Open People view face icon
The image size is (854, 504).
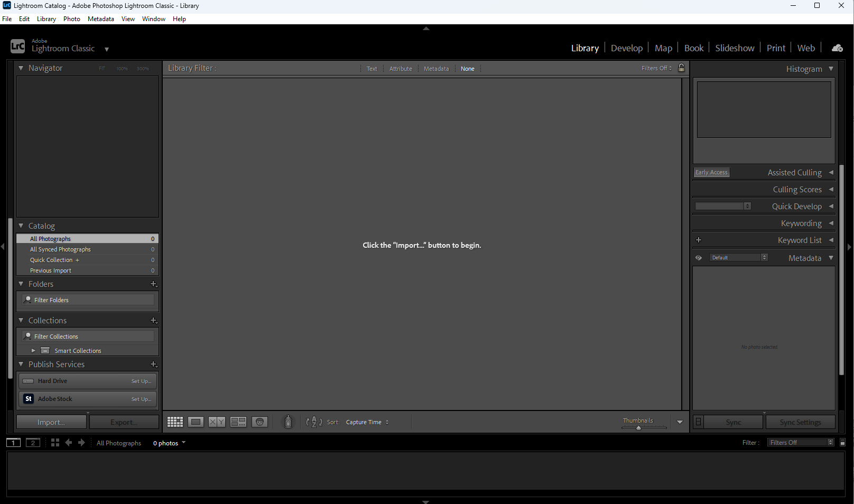[x=259, y=422]
